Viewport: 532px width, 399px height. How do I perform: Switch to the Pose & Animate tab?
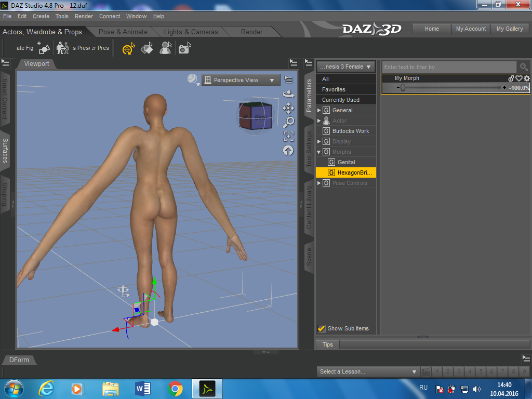pyautogui.click(x=123, y=32)
